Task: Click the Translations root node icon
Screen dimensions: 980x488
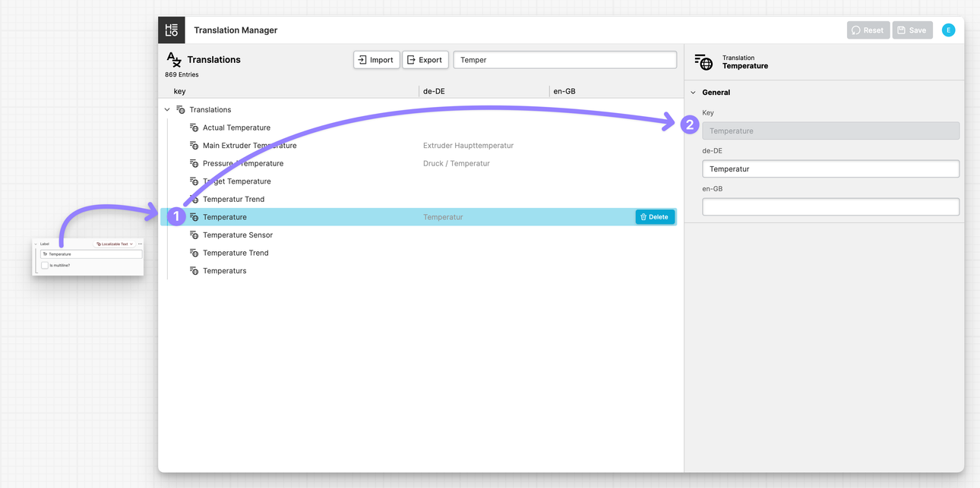Action: pyautogui.click(x=181, y=110)
